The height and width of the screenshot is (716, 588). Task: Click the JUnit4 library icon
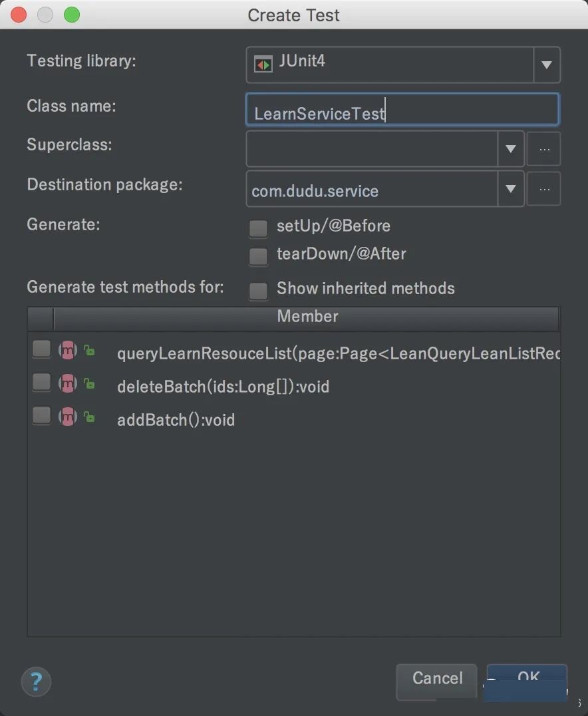pyautogui.click(x=262, y=65)
